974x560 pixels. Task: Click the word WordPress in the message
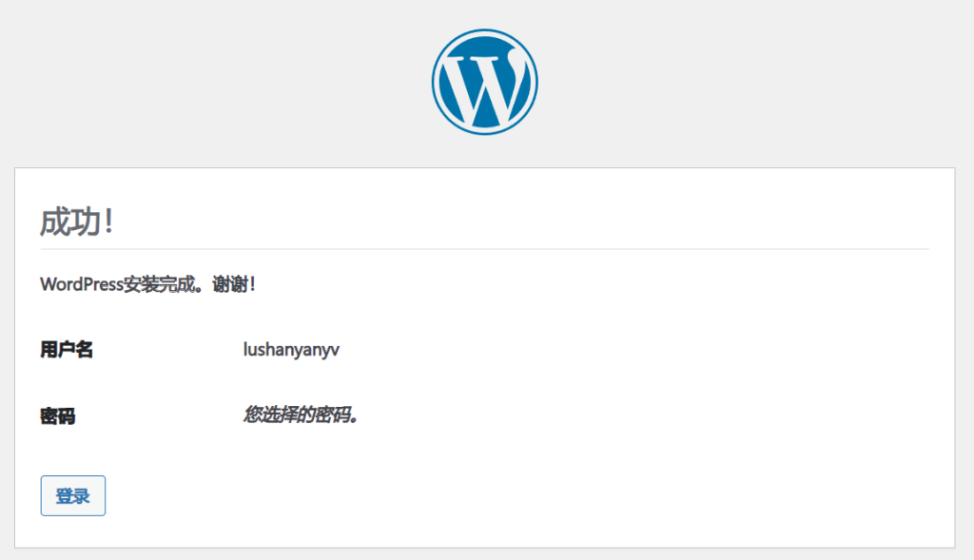(82, 284)
